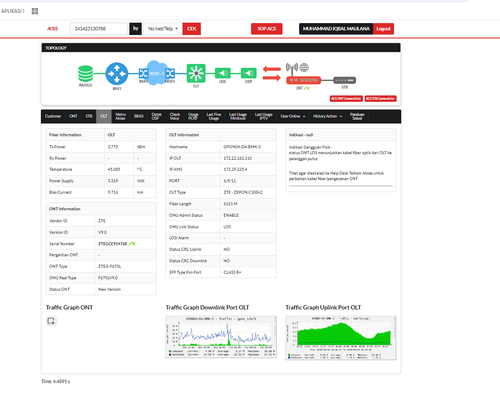Open the Traffic Graph Uplink Port OLT image
The height and width of the screenshot is (393, 500).
pyautogui.click(x=341, y=338)
